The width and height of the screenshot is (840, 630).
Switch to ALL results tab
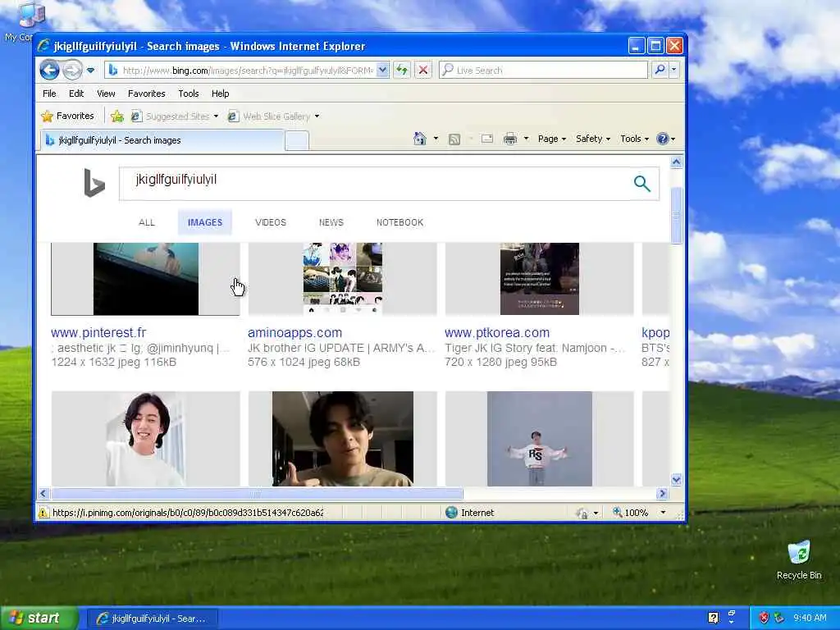click(147, 222)
